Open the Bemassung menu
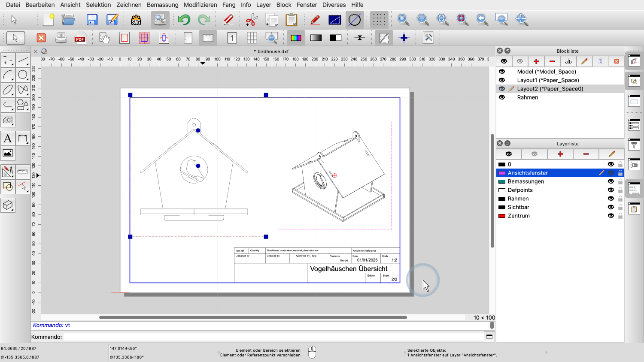The width and height of the screenshot is (644, 362). (x=162, y=5)
